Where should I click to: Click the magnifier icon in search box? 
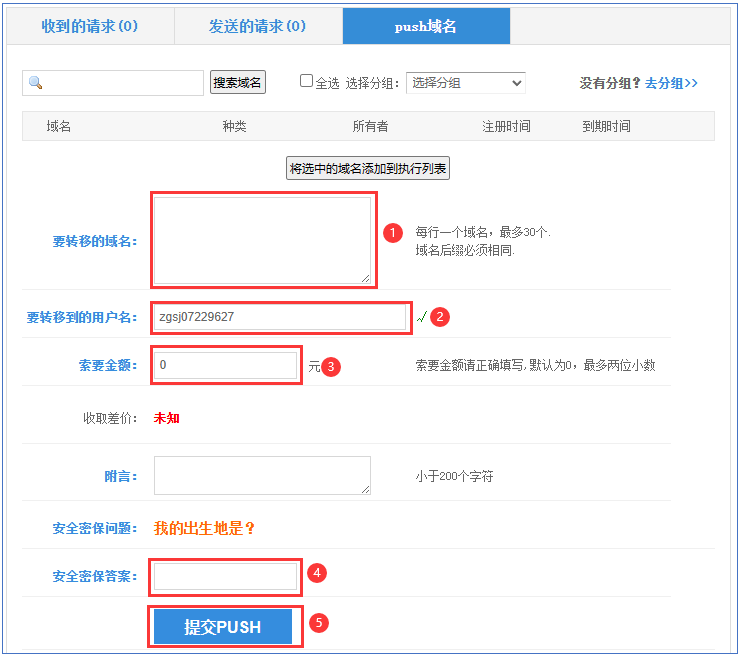point(35,83)
